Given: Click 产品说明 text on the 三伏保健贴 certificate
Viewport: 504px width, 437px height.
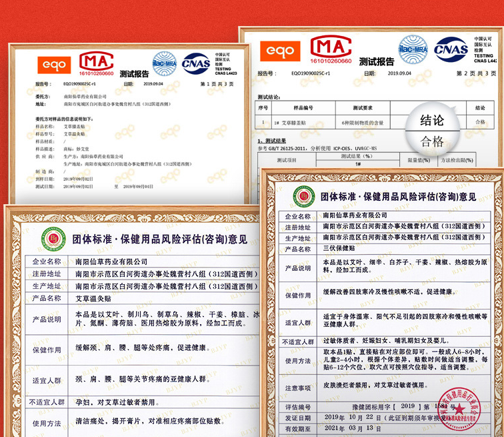Looking at the screenshot, I should tap(405, 266).
